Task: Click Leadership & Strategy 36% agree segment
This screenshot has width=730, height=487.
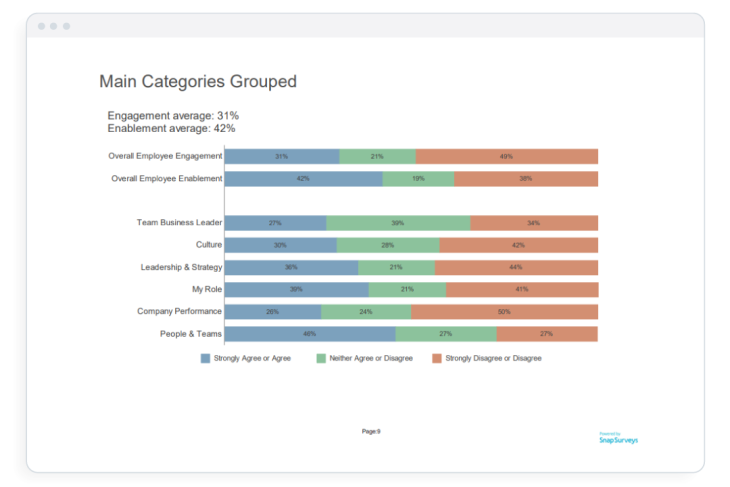Action: [291, 267]
